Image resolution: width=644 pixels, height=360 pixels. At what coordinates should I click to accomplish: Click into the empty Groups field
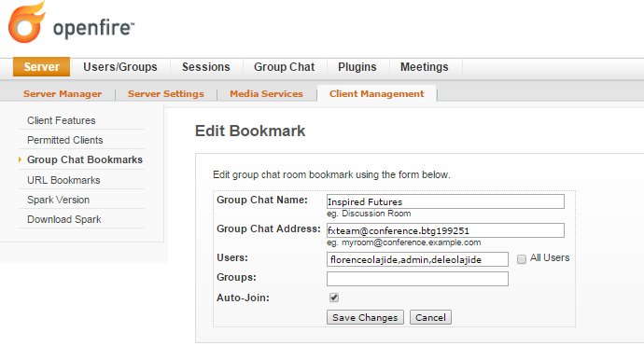[x=417, y=279]
